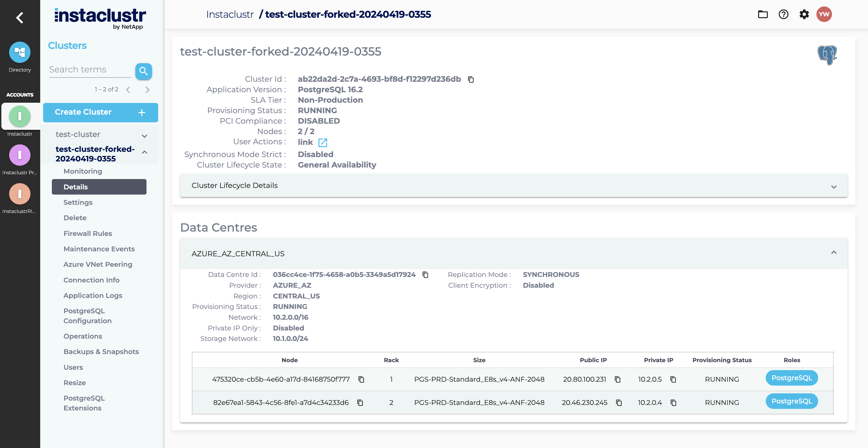Image resolution: width=868 pixels, height=448 pixels.
Task: Open the Directory icon
Action: [20, 52]
